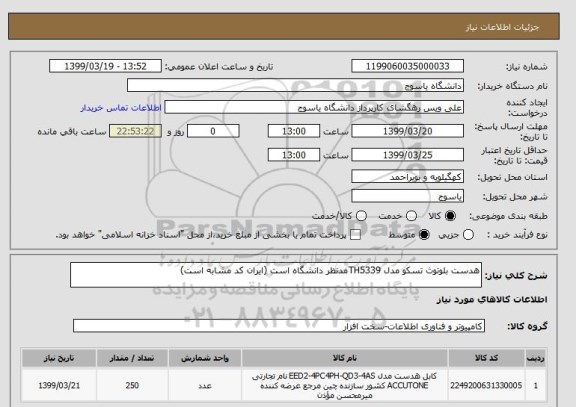Viewport: 576px width, 407px height.
Task: Click the unit cell عدد
Action: [x=205, y=385]
